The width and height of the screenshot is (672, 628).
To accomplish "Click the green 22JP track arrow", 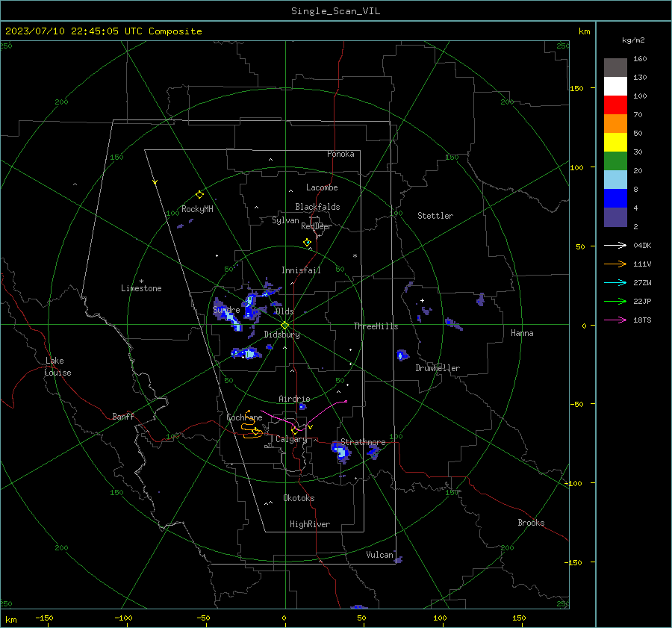I will [x=615, y=302].
